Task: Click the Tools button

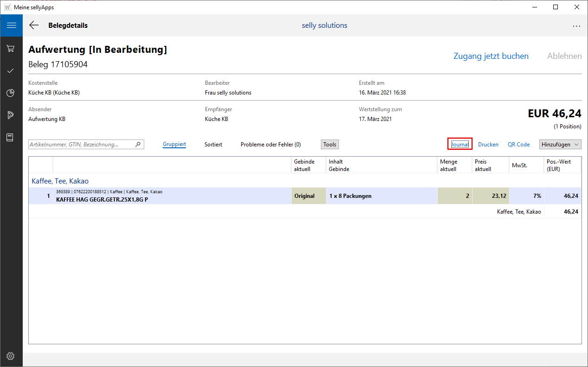Action: tap(330, 145)
